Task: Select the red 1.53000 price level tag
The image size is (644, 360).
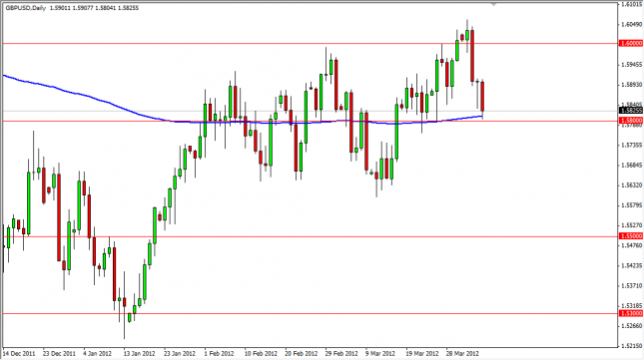Action: tap(631, 313)
